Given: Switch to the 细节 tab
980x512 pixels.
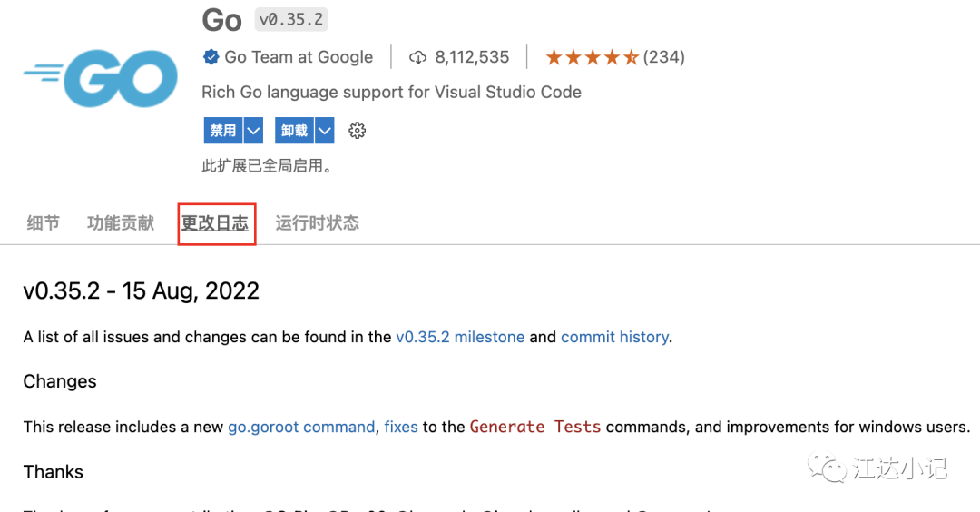Looking at the screenshot, I should [44, 223].
